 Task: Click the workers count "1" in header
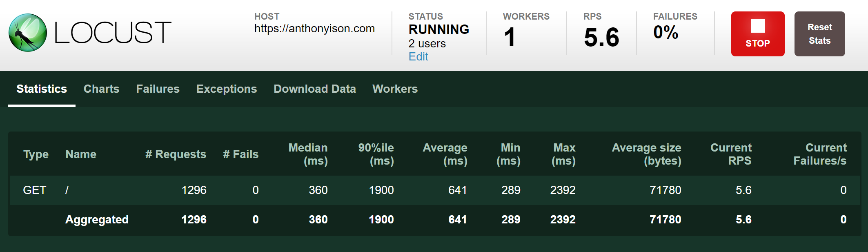point(510,37)
